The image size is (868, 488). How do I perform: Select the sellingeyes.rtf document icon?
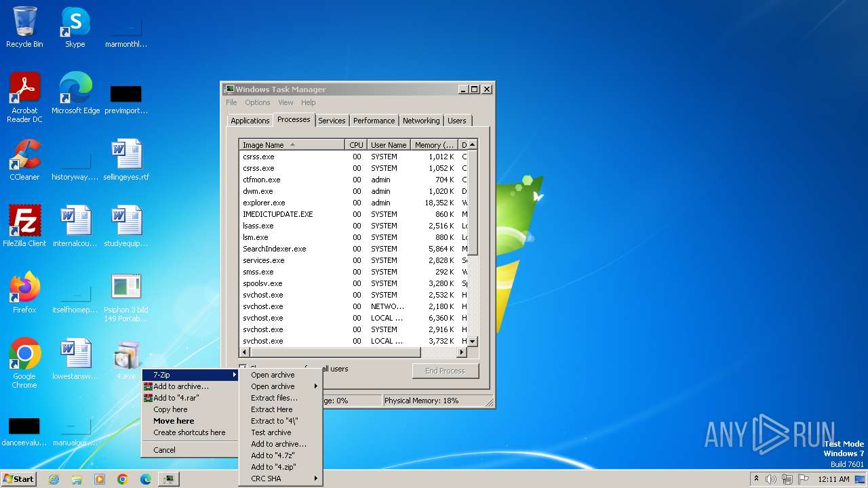click(x=126, y=160)
